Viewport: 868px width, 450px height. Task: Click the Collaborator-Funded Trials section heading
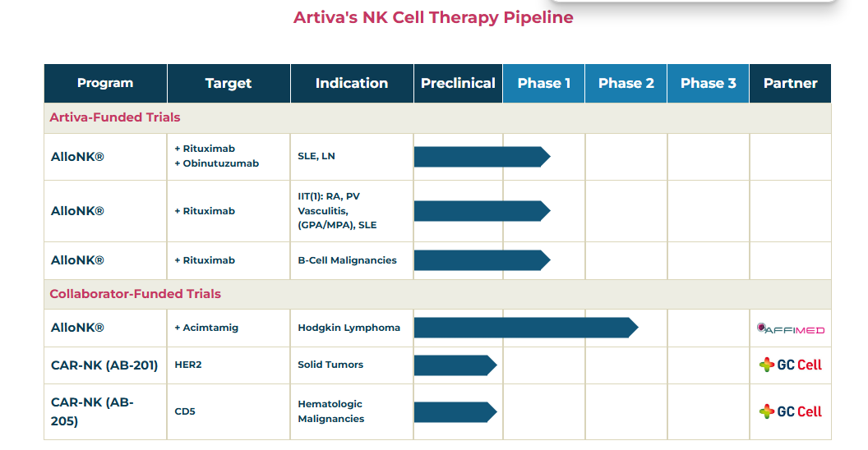point(136,294)
